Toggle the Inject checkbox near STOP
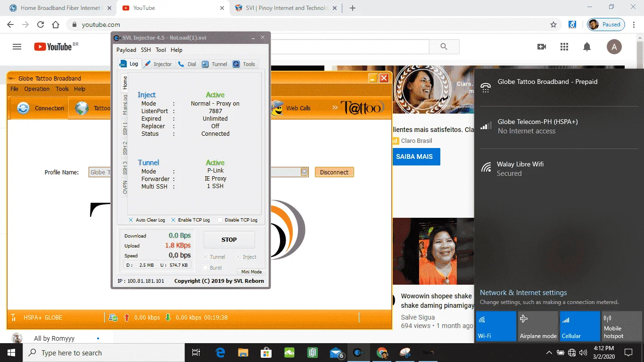Screen dimensions: 644x362 click(x=238, y=257)
